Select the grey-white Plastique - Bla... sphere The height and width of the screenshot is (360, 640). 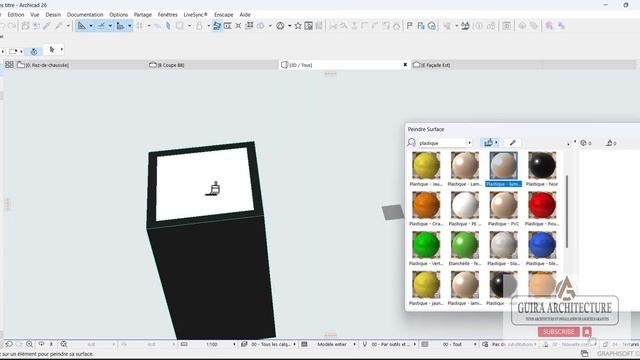pos(503,244)
